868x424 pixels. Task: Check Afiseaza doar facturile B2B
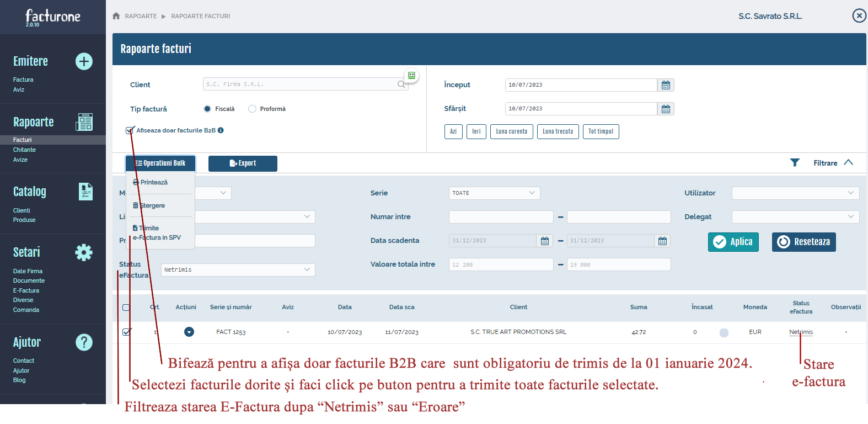click(x=130, y=131)
